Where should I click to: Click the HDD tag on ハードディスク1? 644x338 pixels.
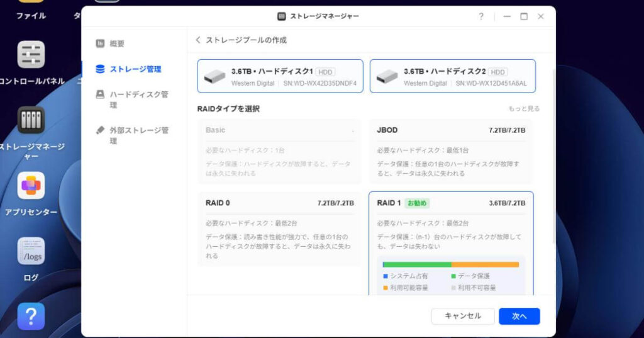(x=325, y=72)
